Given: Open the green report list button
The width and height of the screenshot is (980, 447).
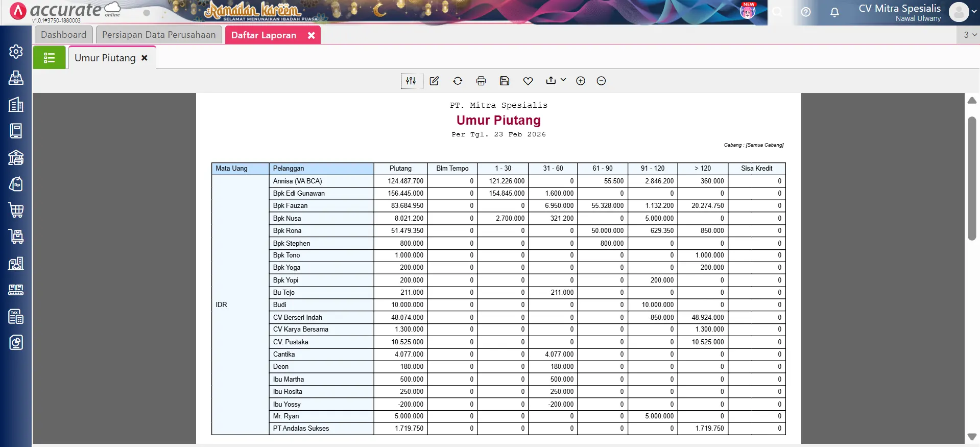Looking at the screenshot, I should coord(49,58).
